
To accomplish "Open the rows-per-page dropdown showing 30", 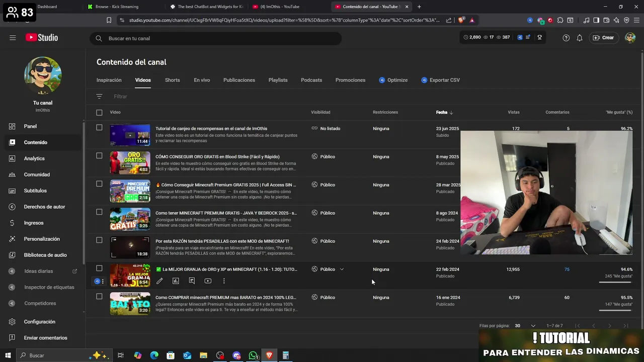I will tap(525, 326).
